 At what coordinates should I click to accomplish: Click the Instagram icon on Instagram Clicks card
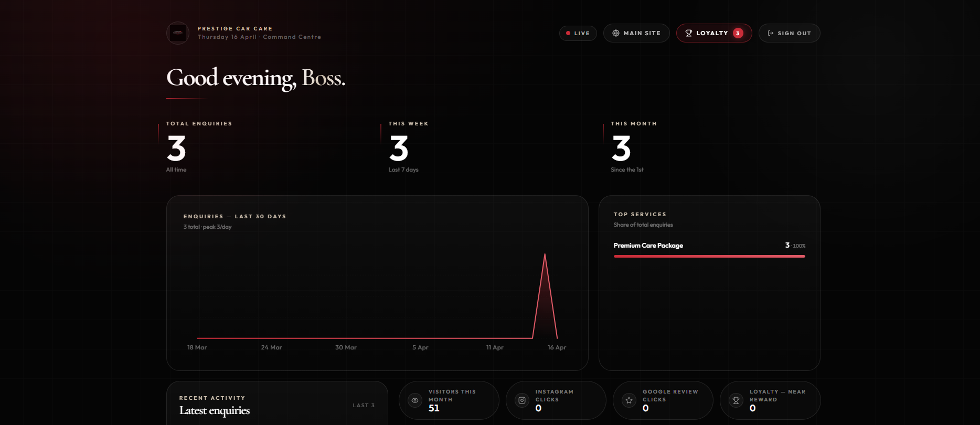point(522,400)
